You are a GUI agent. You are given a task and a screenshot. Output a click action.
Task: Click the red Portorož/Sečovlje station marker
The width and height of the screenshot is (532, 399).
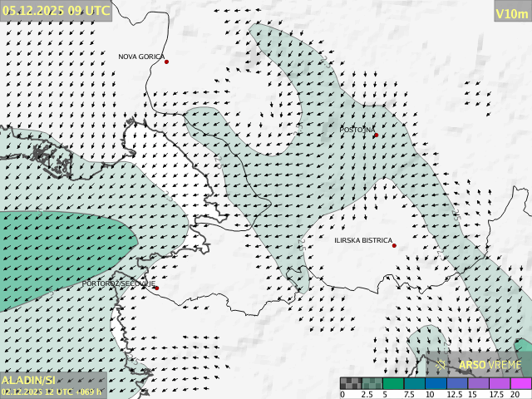click(155, 288)
